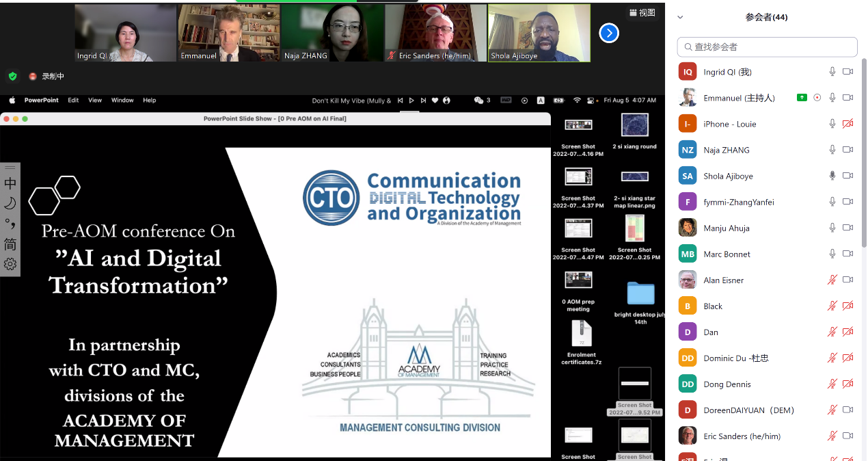Viewport: 868px width, 461px height.
Task: Select Eric Sanders's video thumbnail
Action: pyautogui.click(x=435, y=33)
